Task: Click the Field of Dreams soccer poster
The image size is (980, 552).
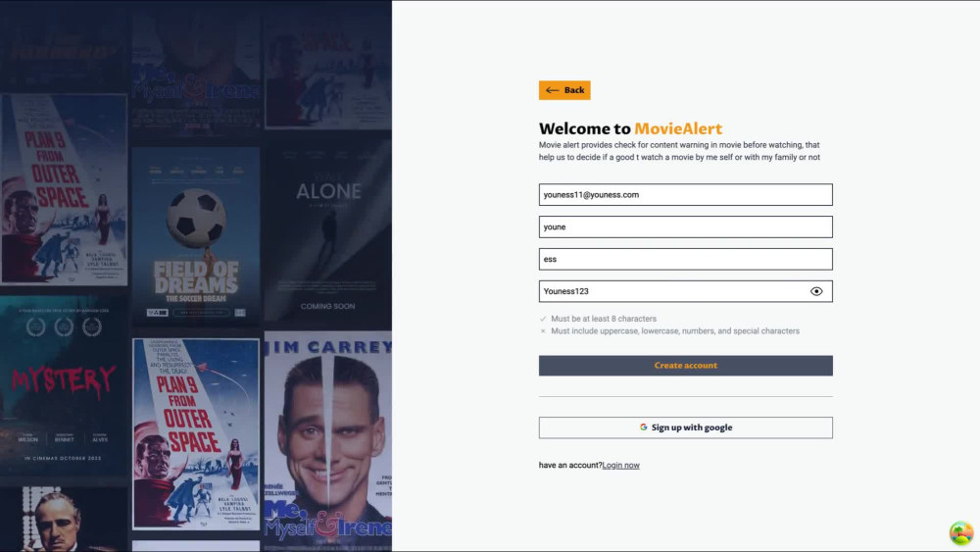Action: tap(196, 236)
